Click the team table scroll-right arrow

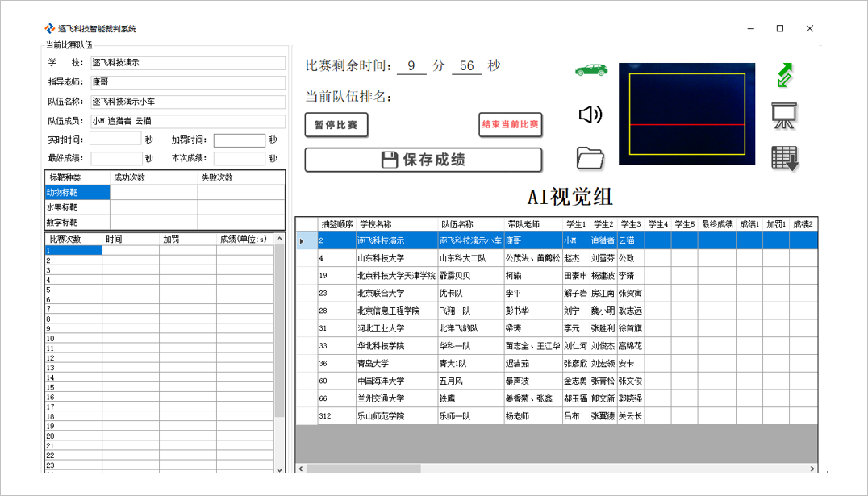click(812, 469)
